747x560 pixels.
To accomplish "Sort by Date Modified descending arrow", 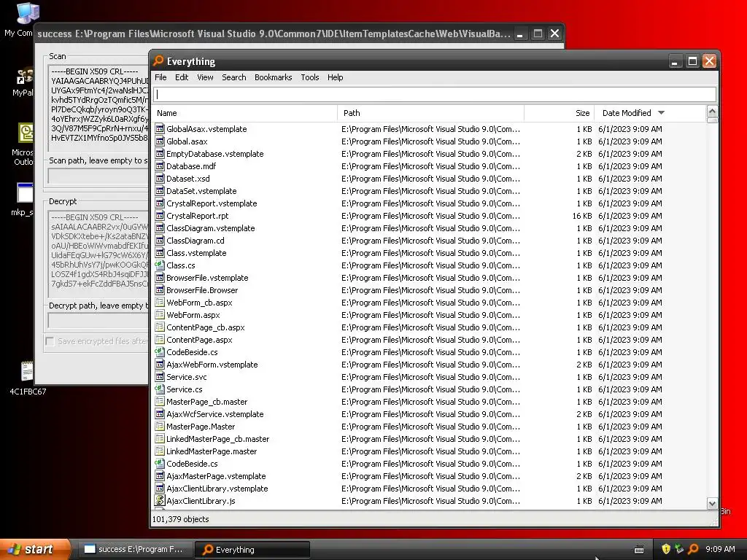I will coord(661,113).
